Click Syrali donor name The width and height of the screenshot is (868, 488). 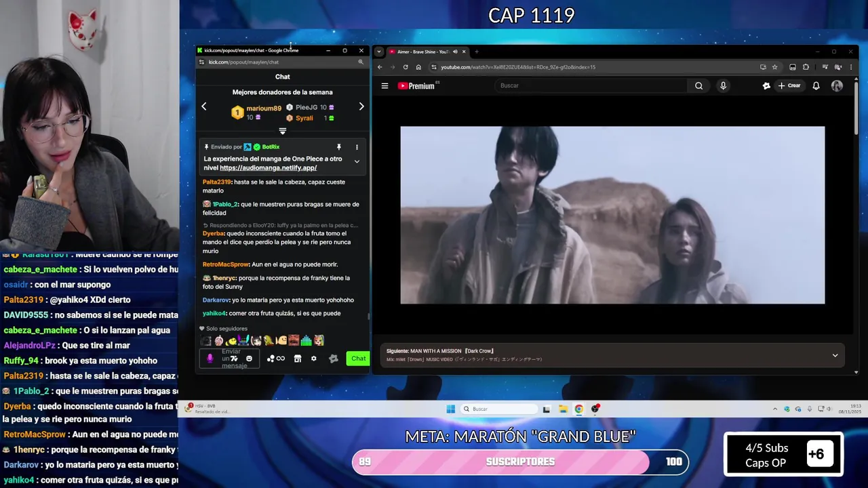[x=304, y=118]
